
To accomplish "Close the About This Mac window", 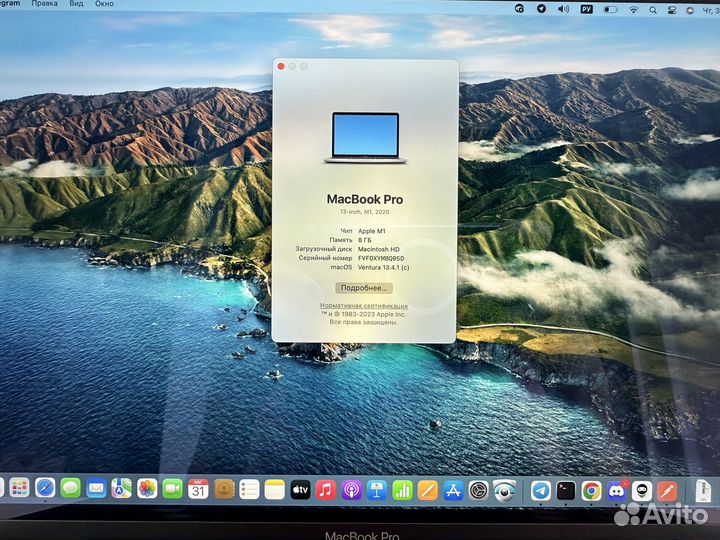I will point(281,67).
